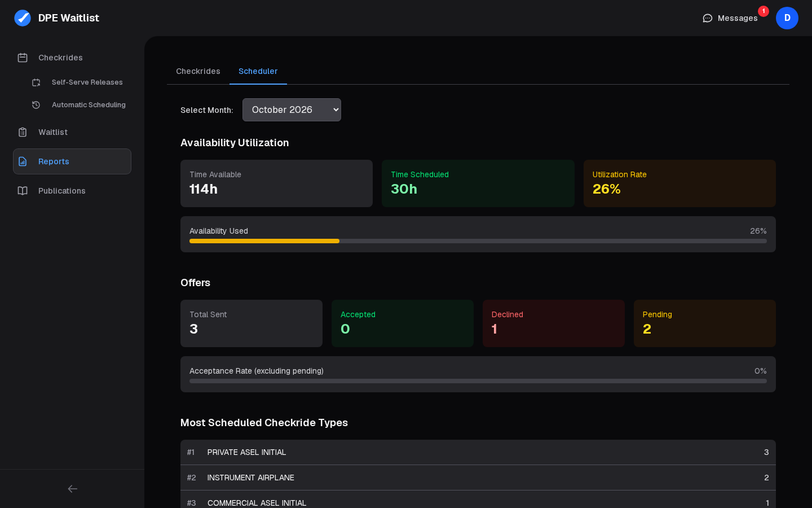
Task: Click the Accepted 0 card
Action: (403, 323)
